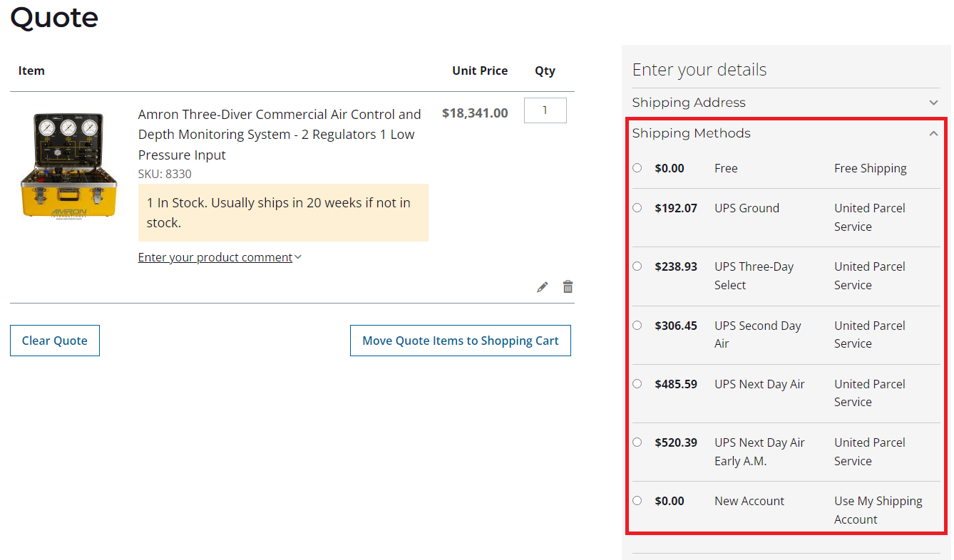Collapse the Shipping Methods section chevron
Viewport: 954px width, 560px height.
tap(933, 133)
